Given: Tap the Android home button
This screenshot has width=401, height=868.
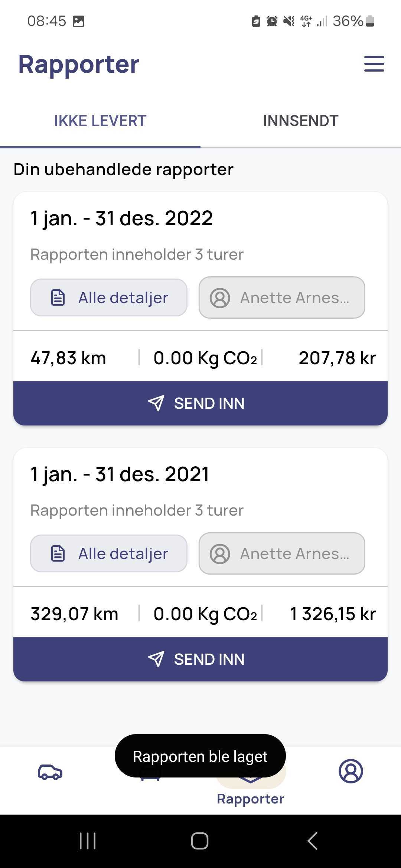Looking at the screenshot, I should [x=200, y=841].
